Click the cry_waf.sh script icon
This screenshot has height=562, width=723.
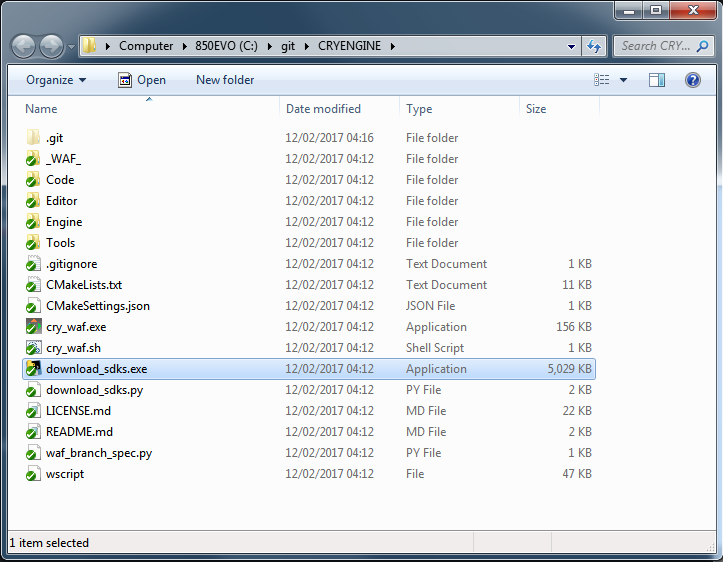(x=33, y=348)
